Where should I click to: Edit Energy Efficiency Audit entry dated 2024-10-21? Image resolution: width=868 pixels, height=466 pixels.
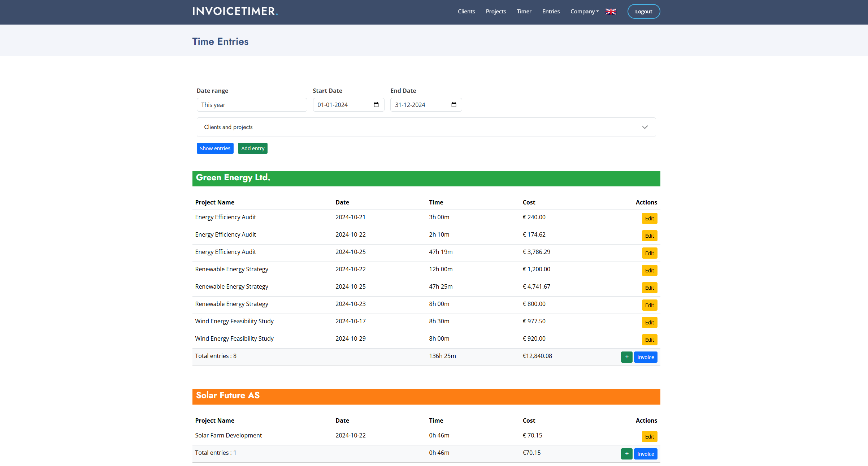pyautogui.click(x=649, y=218)
